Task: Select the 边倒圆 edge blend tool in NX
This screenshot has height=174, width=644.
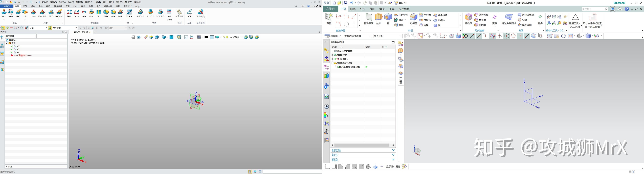Action: [413, 19]
